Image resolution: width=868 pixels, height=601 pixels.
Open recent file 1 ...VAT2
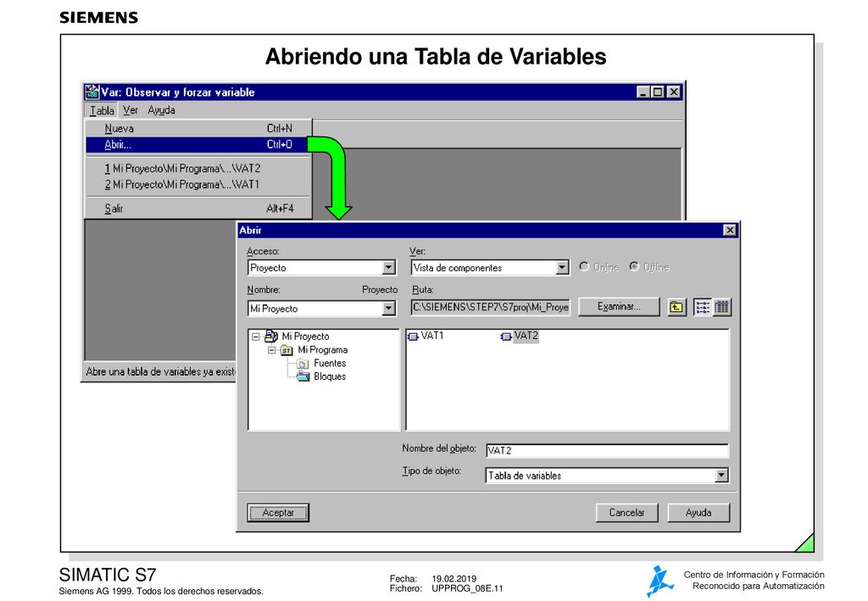pyautogui.click(x=198, y=168)
